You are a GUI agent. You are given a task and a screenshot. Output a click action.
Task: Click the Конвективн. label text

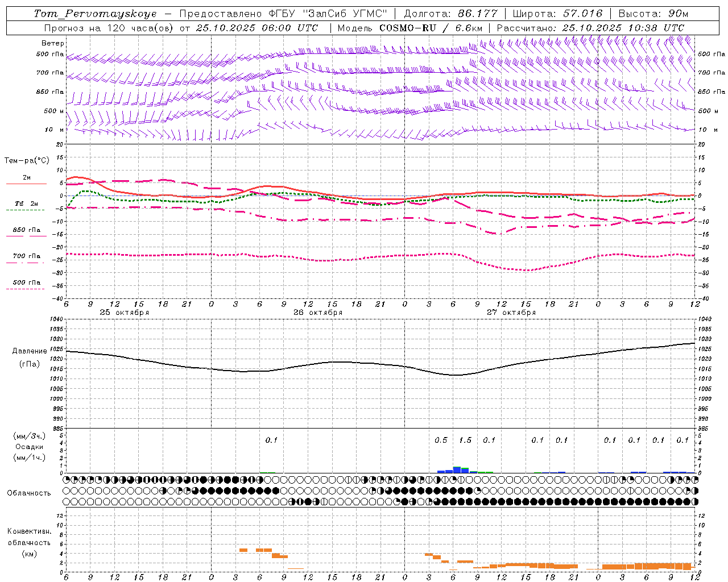tap(29, 531)
